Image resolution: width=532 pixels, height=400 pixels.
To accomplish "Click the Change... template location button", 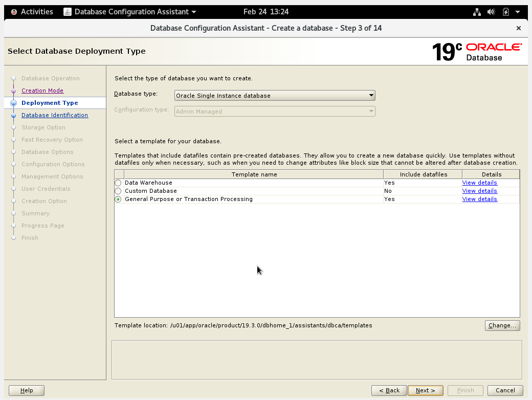I will click(502, 325).
